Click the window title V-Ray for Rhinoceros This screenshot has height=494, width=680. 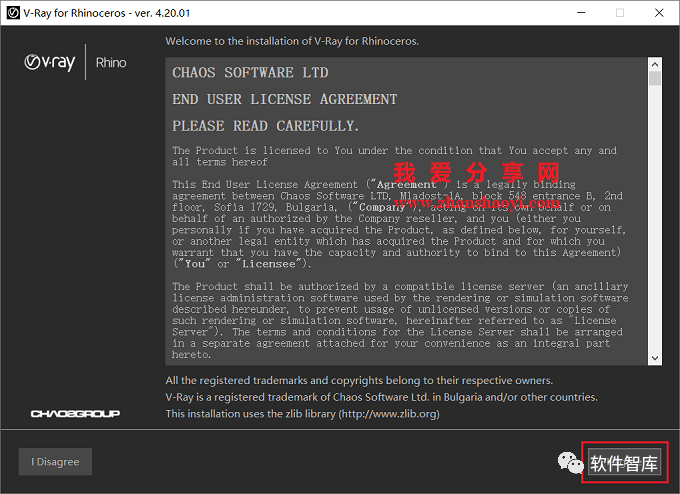click(107, 13)
